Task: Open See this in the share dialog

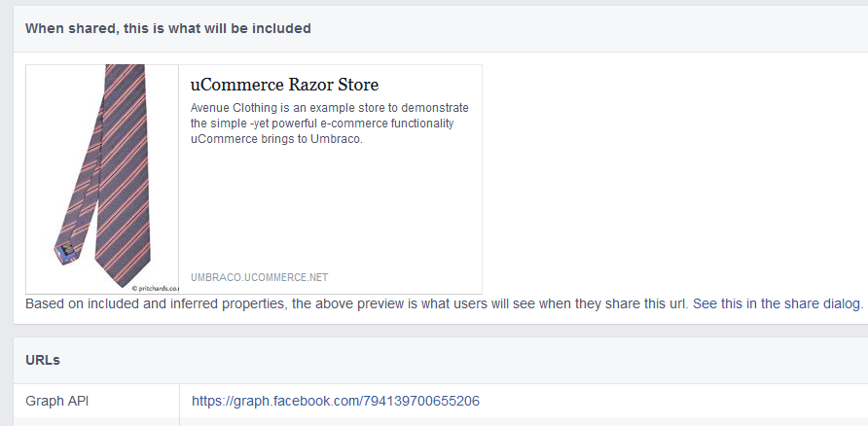Action: click(778, 303)
